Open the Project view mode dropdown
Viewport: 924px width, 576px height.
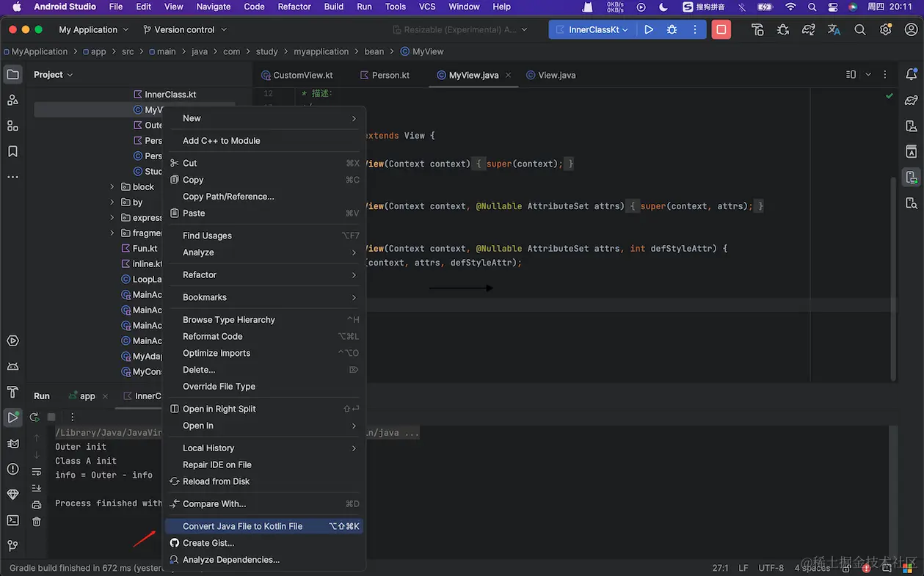tap(54, 75)
